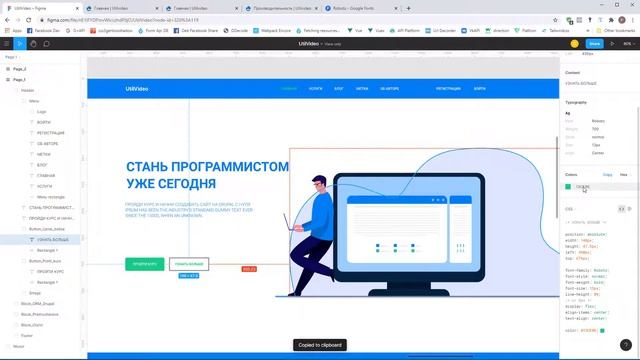Select the ПРОЙТИ КУРС text layer
Viewport: 640px width, 360px height.
click(50, 271)
